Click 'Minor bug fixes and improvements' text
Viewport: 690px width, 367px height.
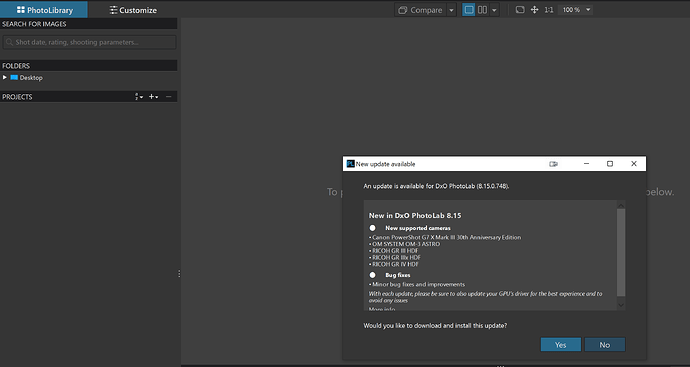[417, 284]
